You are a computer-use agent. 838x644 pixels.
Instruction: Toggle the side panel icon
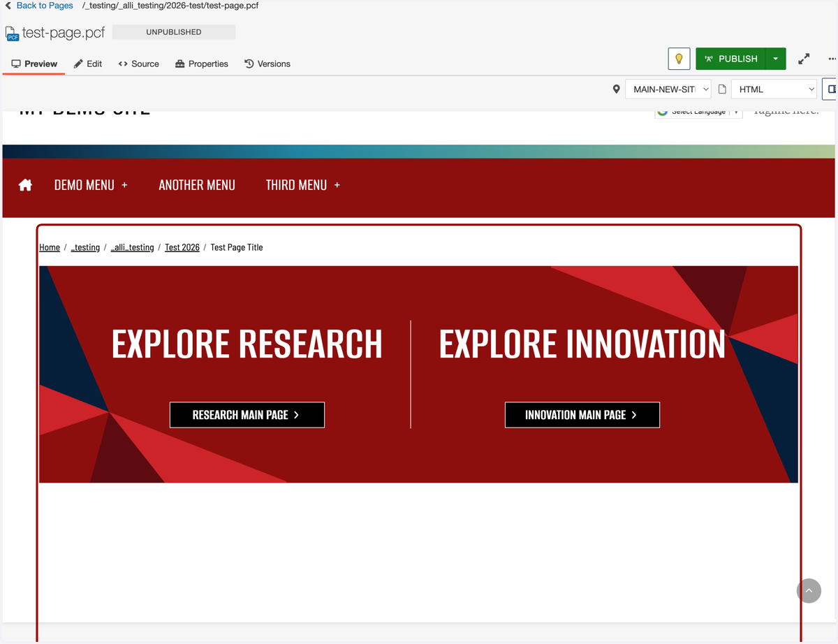click(831, 89)
